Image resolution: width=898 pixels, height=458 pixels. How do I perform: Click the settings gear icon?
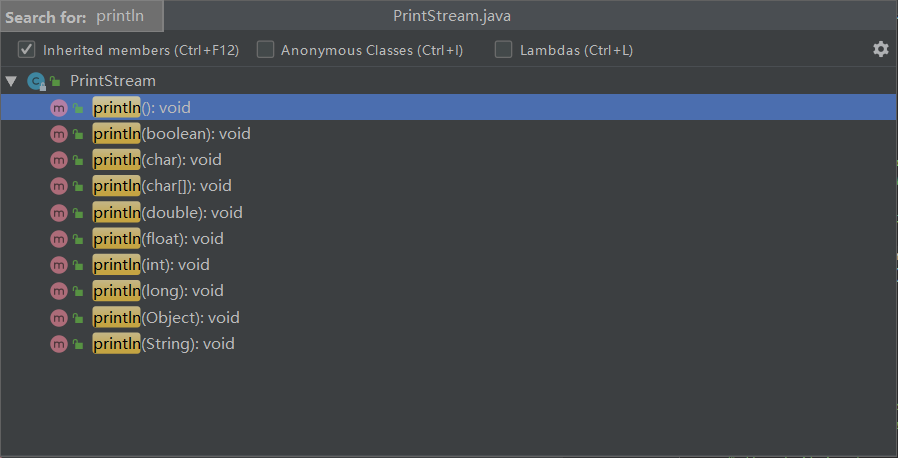(x=880, y=49)
